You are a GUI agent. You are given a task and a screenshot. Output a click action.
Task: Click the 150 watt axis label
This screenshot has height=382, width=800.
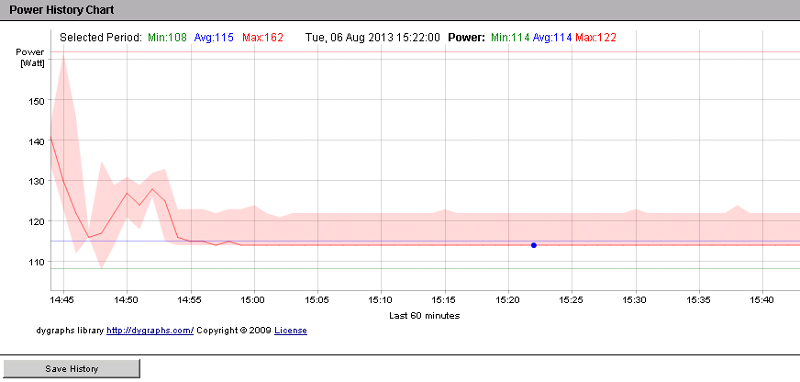37,100
